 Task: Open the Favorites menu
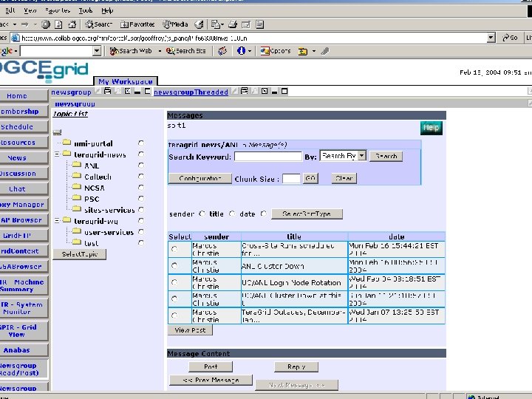[x=58, y=10]
